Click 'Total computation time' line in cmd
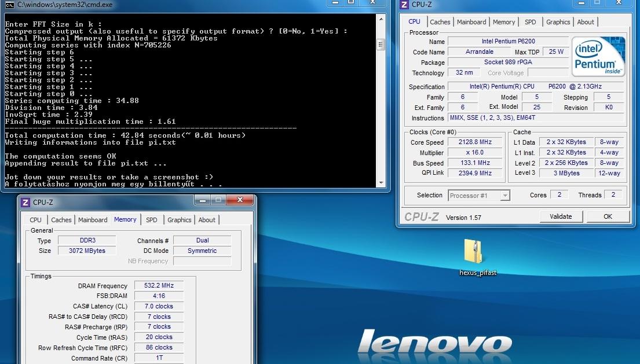Viewport: 640px width, 364px height. click(x=125, y=135)
